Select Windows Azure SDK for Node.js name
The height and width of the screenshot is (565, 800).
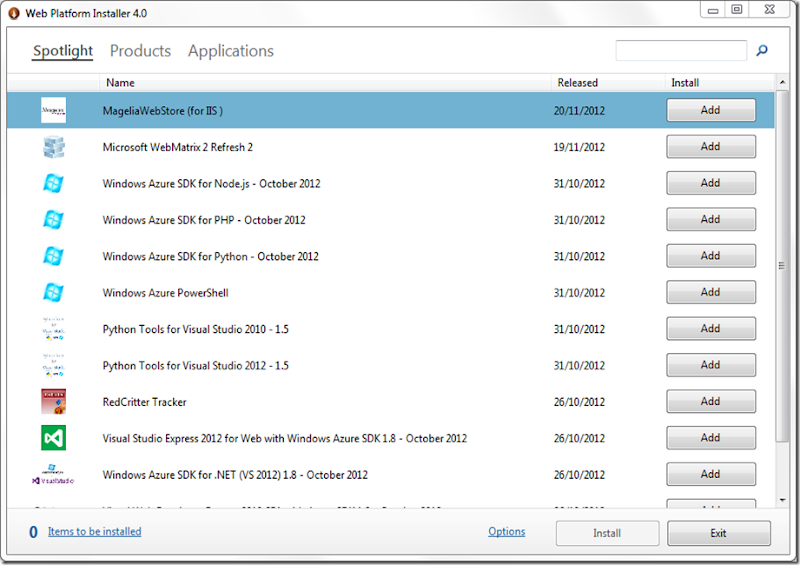[211, 184]
